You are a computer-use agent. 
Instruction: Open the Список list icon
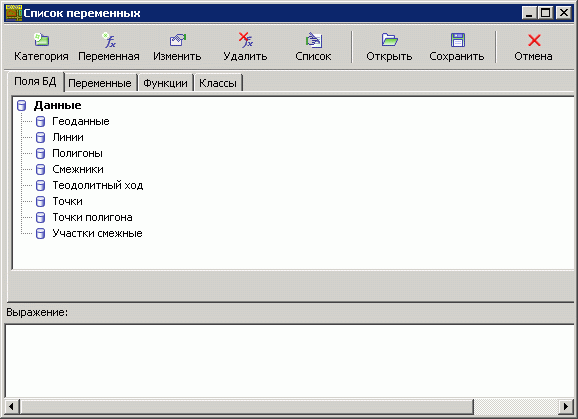click(x=314, y=40)
